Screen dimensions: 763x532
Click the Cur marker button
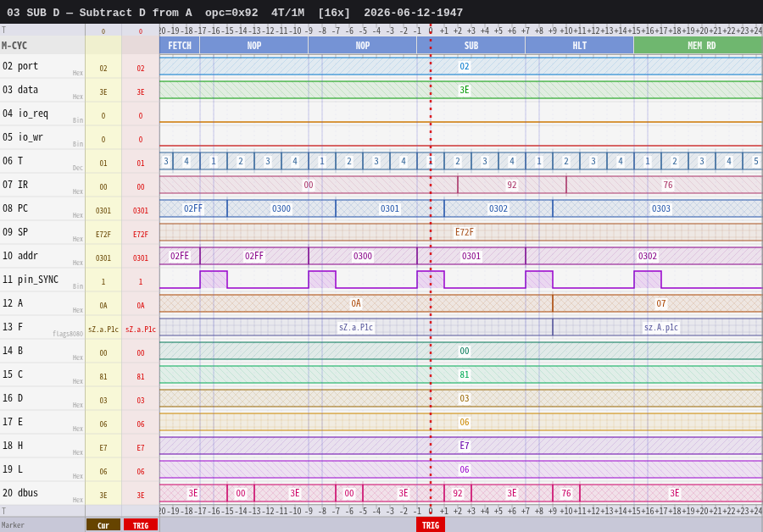click(x=103, y=525)
